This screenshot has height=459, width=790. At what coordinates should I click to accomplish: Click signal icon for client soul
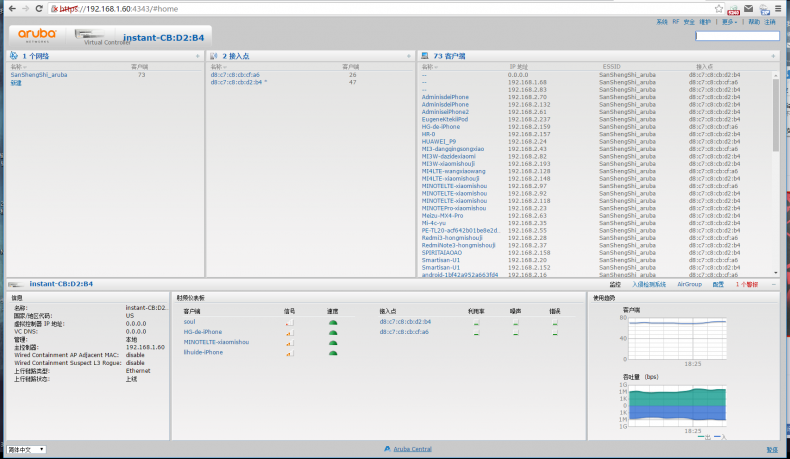289,322
